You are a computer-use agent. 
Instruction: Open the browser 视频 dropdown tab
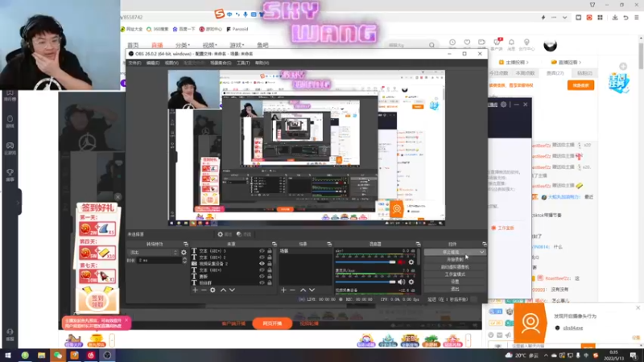tap(209, 45)
